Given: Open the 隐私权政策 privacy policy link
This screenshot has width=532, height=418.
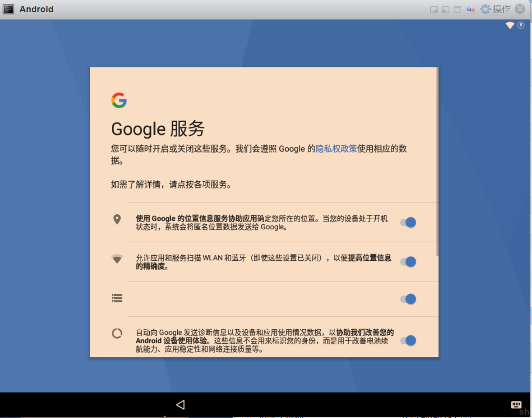Looking at the screenshot, I should 336,149.
